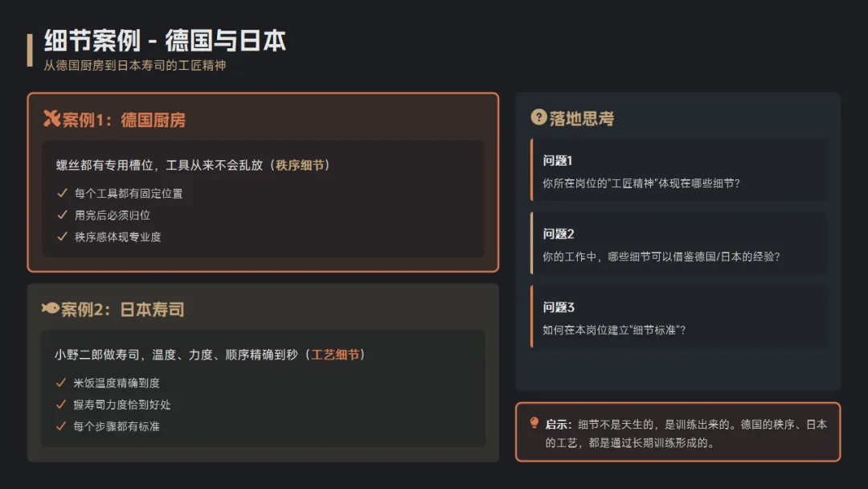Click the checkmark next to 每个工具都有固定位置
868x489 pixels.
62,193
